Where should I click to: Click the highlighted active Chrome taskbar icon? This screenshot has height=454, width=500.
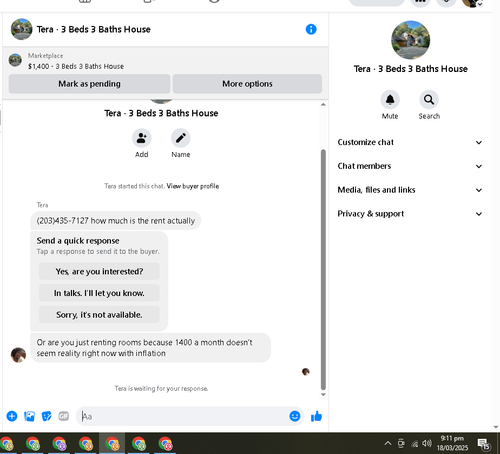point(112,444)
